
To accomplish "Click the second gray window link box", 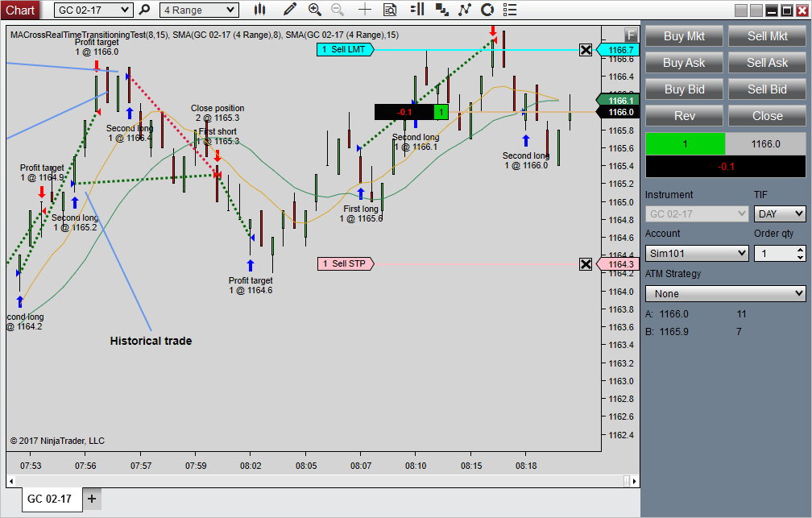I will click(756, 10).
